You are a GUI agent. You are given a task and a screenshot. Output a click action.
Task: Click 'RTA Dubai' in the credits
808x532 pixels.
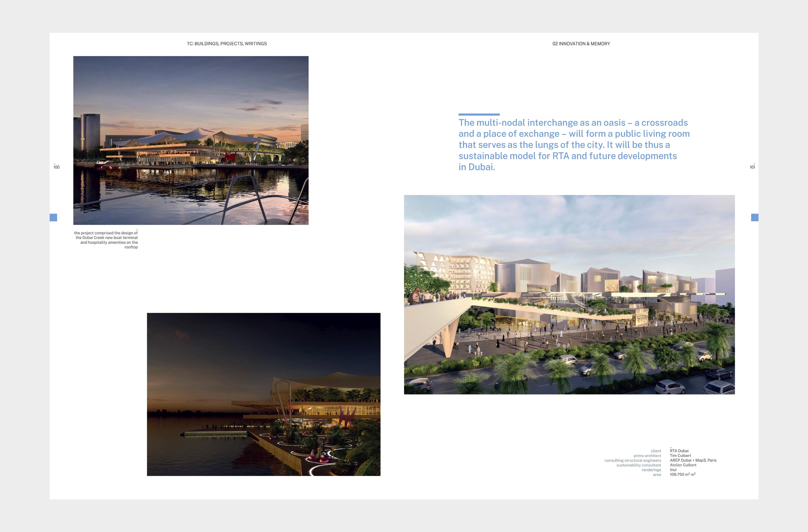click(x=679, y=451)
